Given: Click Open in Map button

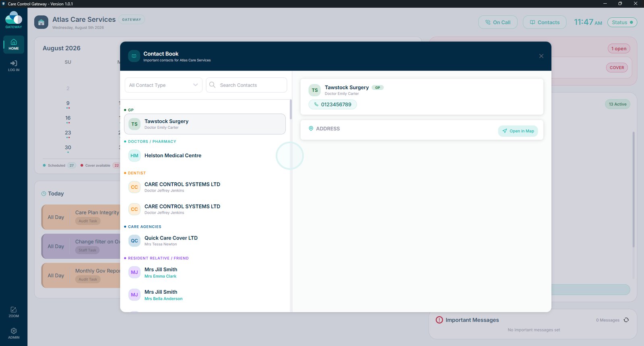Looking at the screenshot, I should click(518, 131).
